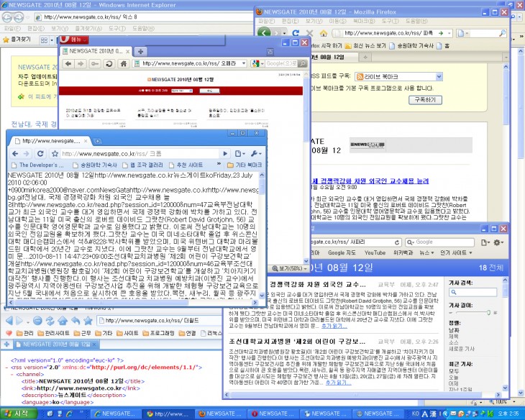Reload the page in Firefox
Viewport: 525px width, 420px height.
coord(296,33)
